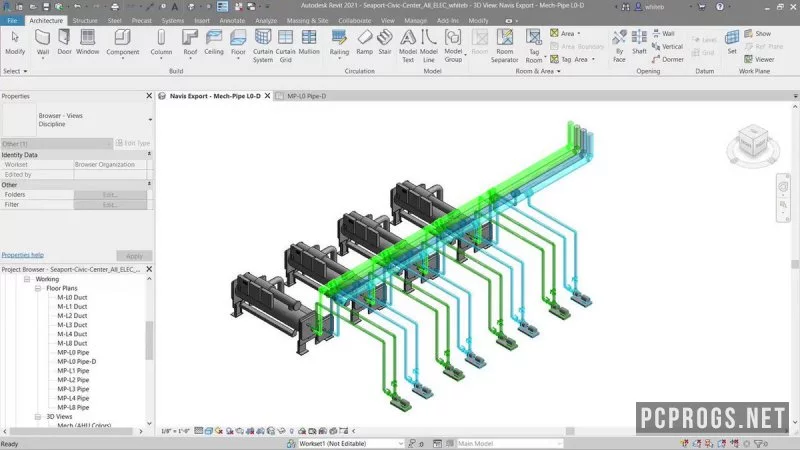
Task: Open the Help question mark icon
Action: click(x=719, y=7)
